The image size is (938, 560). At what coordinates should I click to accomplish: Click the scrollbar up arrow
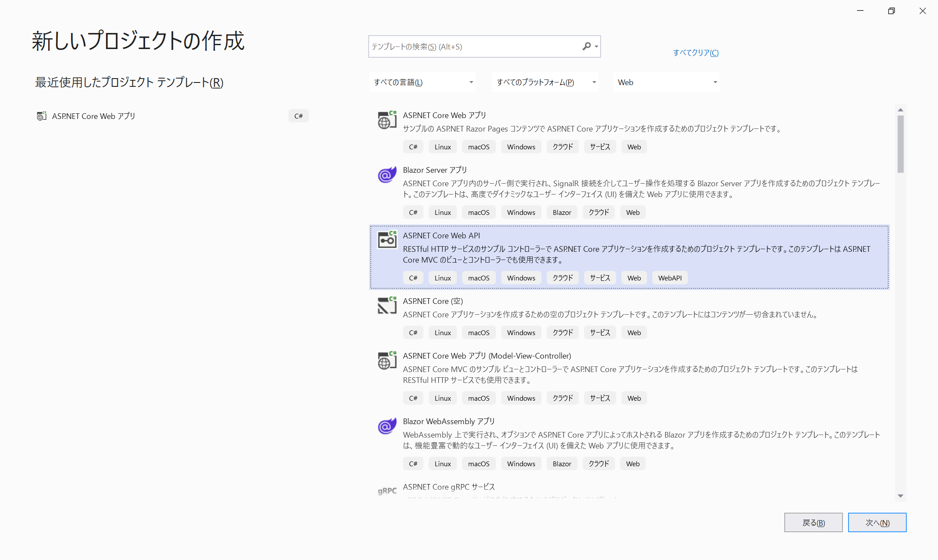tap(901, 110)
